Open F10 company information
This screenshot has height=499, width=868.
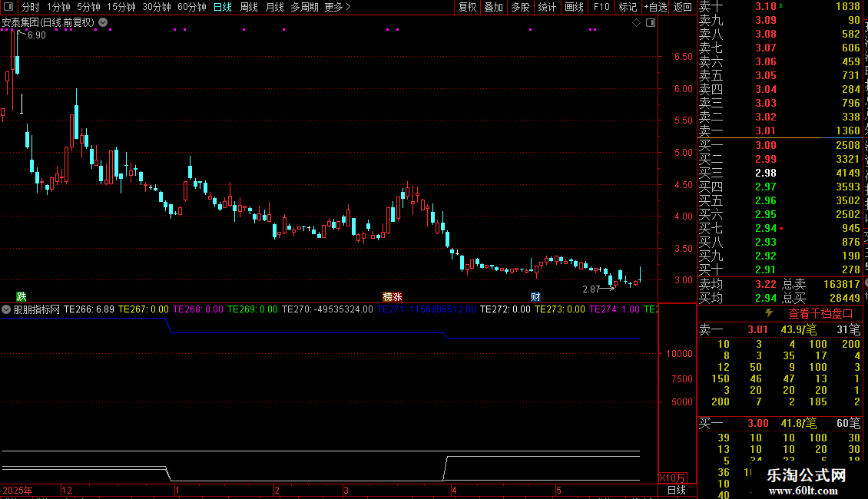[601, 7]
